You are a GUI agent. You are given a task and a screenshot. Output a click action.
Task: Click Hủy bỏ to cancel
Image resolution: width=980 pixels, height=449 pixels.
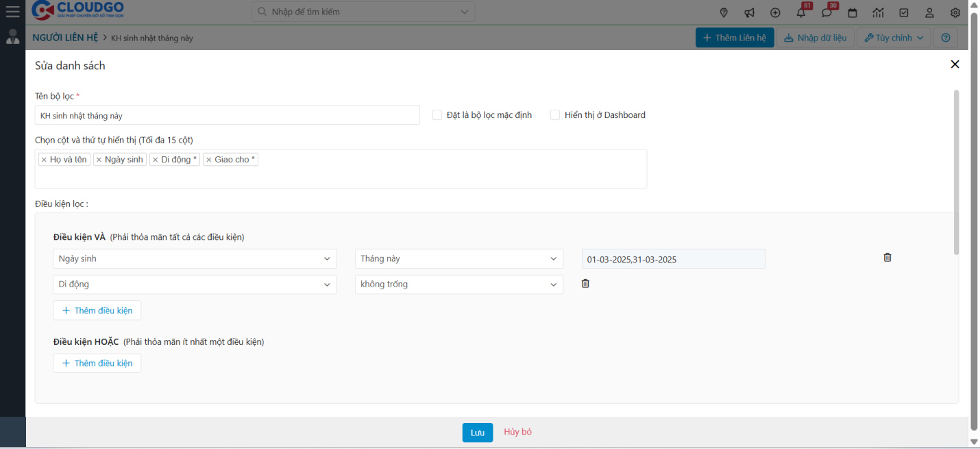pyautogui.click(x=517, y=432)
